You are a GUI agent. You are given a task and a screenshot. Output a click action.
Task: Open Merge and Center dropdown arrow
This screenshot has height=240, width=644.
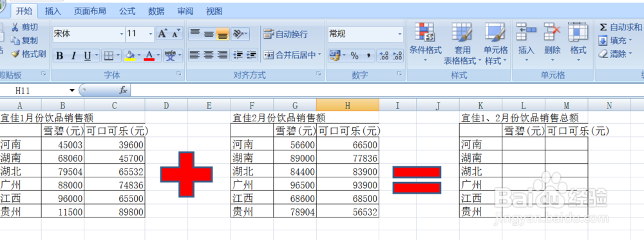point(319,54)
